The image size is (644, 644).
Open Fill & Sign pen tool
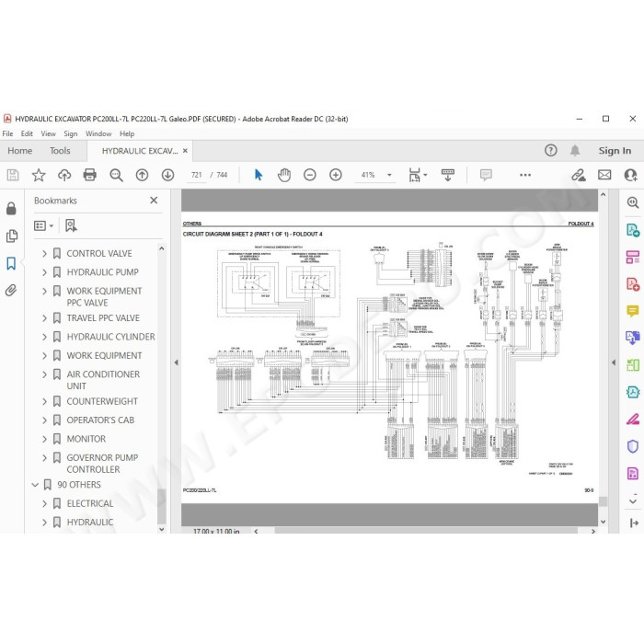click(x=633, y=419)
